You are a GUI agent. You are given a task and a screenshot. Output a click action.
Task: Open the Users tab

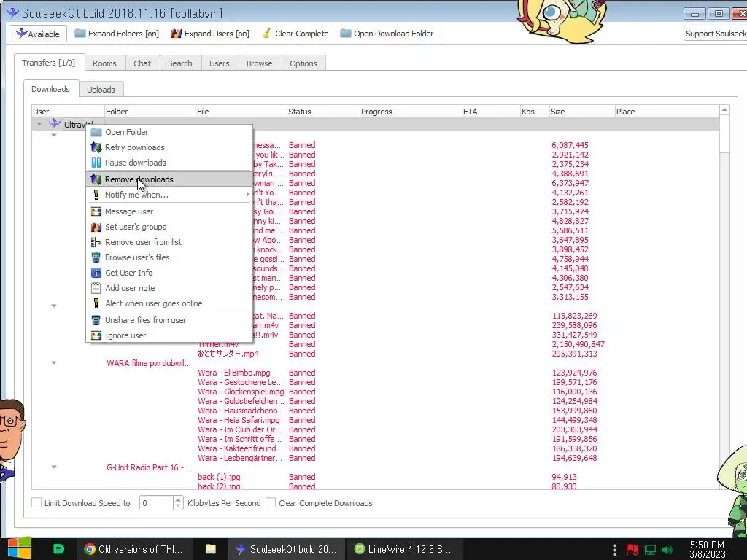coord(219,63)
